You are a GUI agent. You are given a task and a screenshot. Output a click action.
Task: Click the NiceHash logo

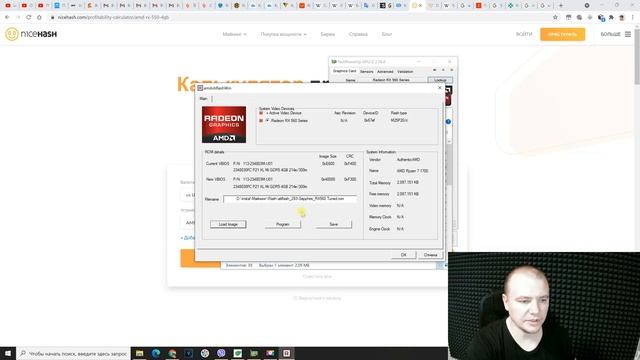coord(31,34)
